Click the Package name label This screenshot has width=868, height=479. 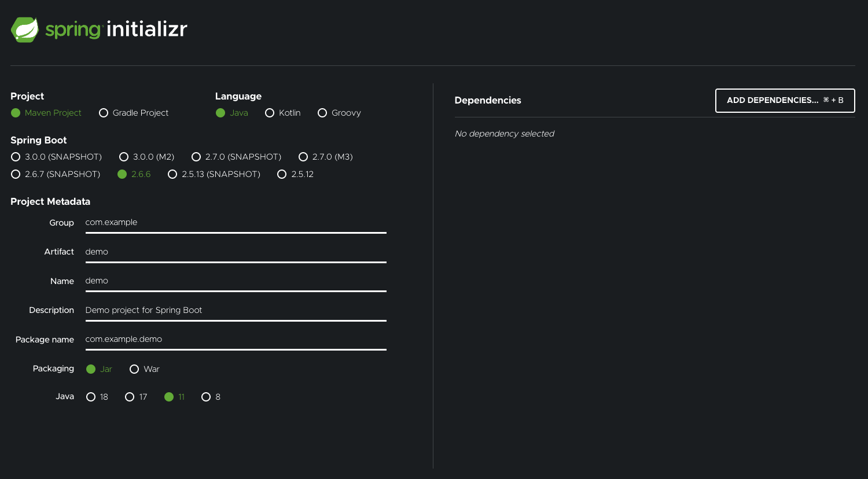coord(45,340)
